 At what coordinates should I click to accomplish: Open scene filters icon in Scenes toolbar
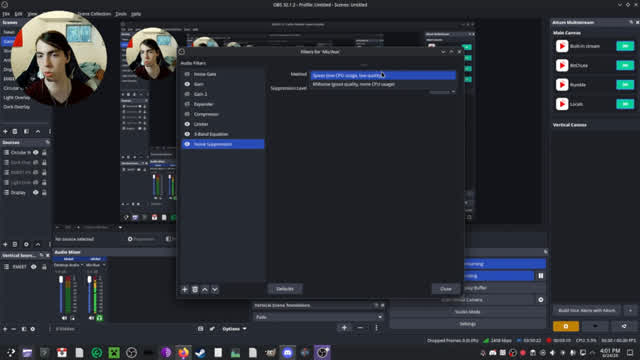click(x=26, y=131)
